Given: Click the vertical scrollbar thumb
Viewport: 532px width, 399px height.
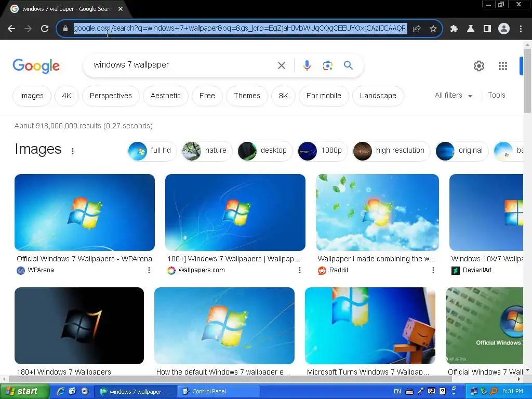Looking at the screenshot, I should coord(527,80).
